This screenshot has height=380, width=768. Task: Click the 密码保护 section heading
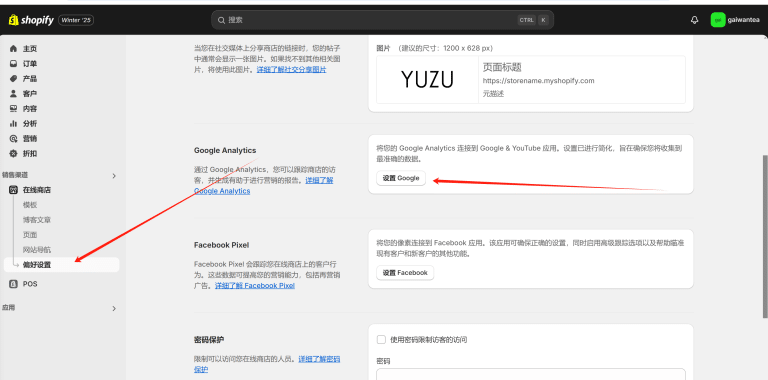point(209,339)
